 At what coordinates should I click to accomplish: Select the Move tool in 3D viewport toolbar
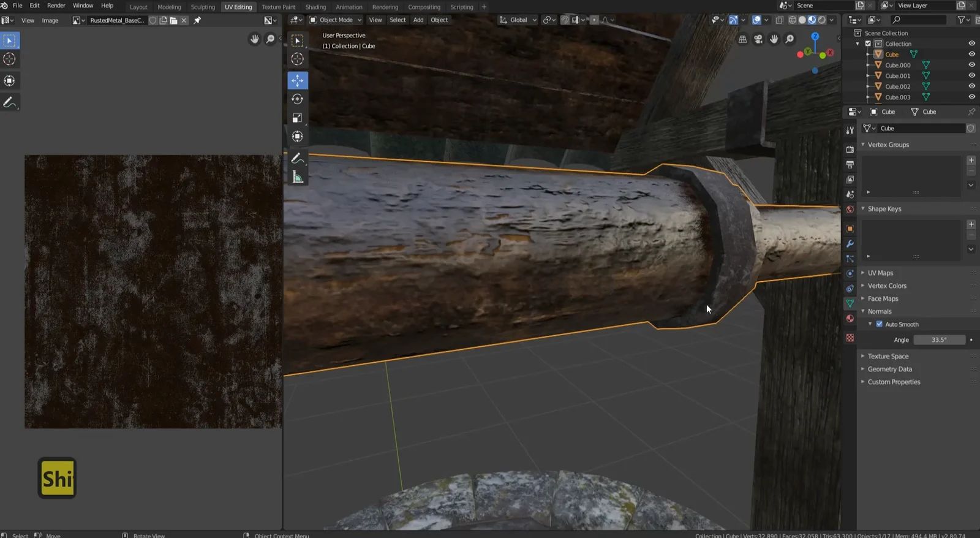(298, 80)
